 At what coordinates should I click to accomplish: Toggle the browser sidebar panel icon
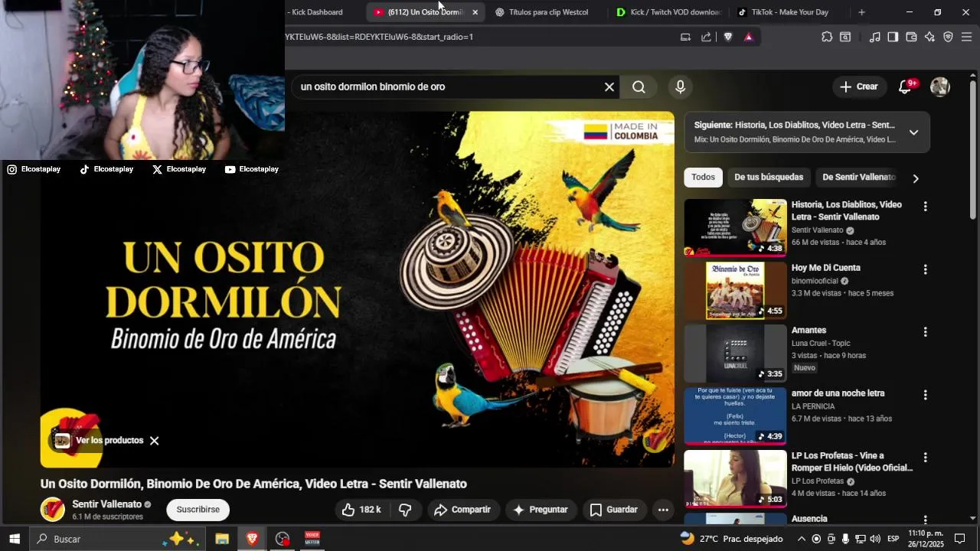(893, 37)
